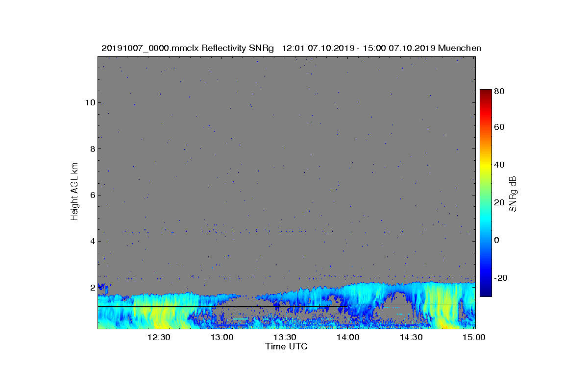Screen dimensions: 588x392
Task: Click the 13:30 time tick label
Action: point(284,337)
